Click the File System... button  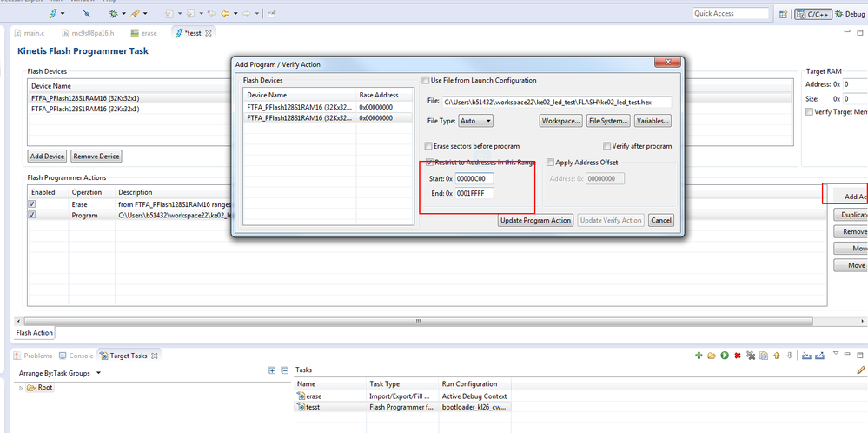[x=609, y=120]
